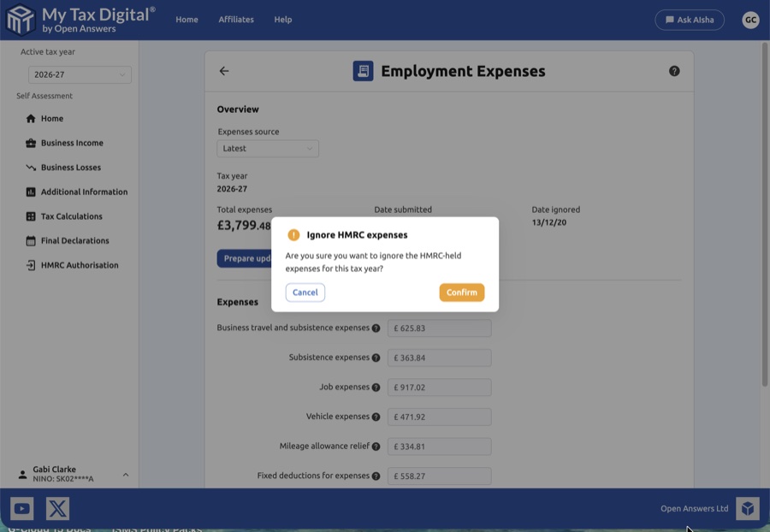This screenshot has width=770, height=532.
Task: Click help icon beside Vehicle expenses
Action: coord(376,417)
